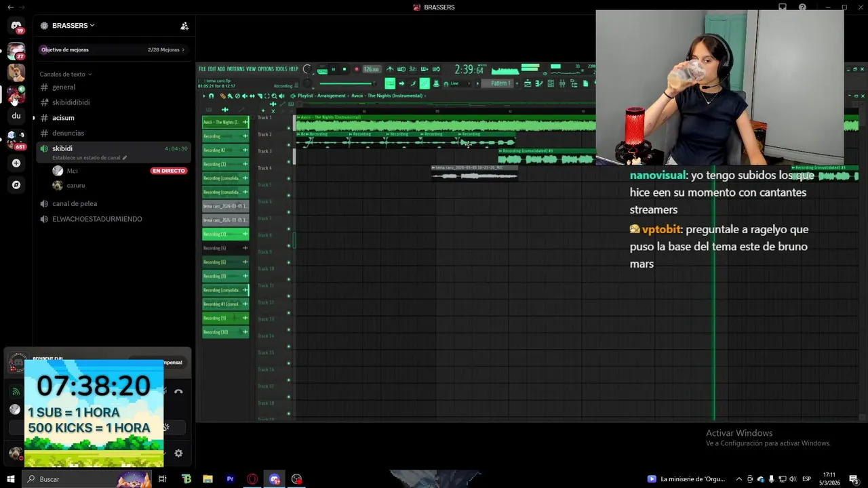Image resolution: width=868 pixels, height=488 pixels.
Task: Click the 2:39 song time display
Action: (469, 69)
